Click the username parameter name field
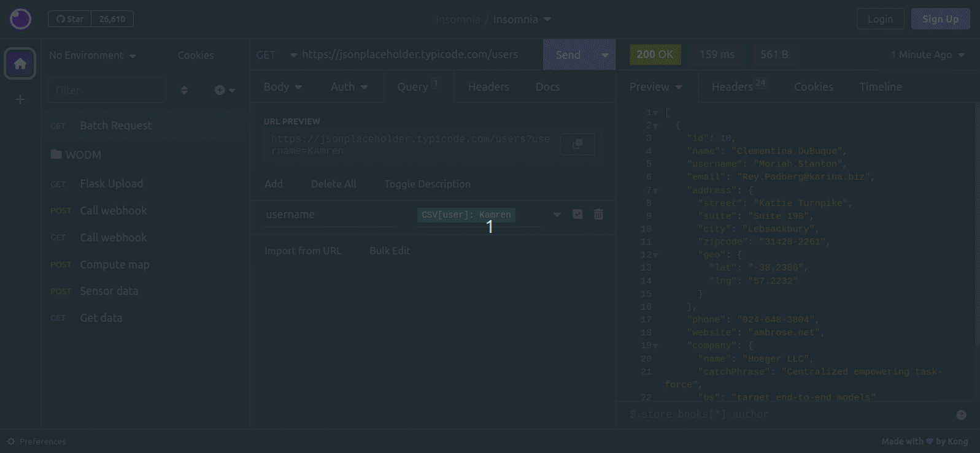 [x=331, y=215]
